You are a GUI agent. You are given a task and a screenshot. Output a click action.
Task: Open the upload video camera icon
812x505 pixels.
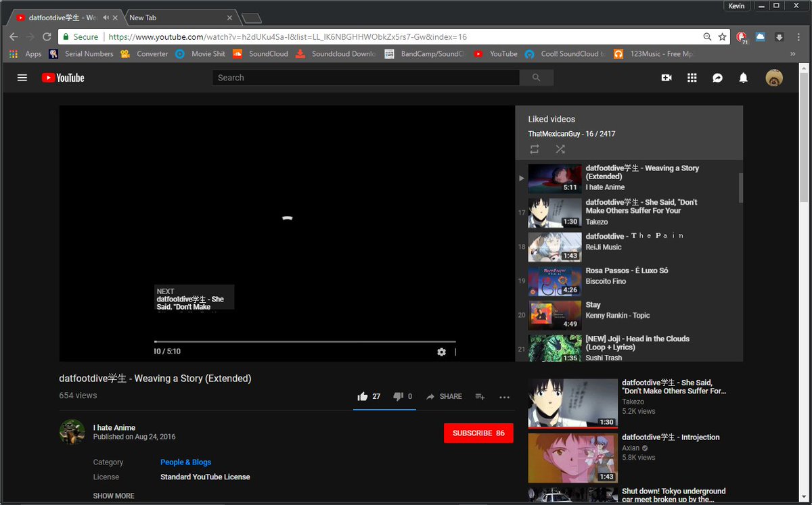(667, 78)
